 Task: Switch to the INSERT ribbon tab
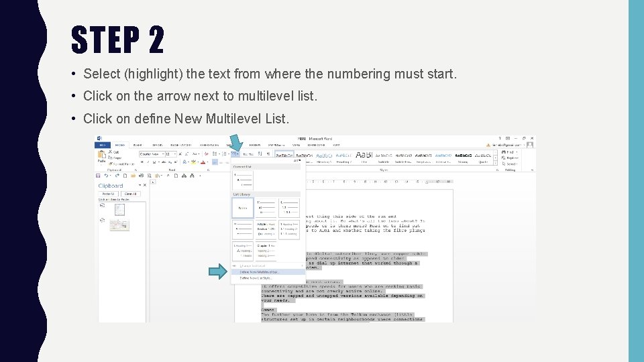138,145
